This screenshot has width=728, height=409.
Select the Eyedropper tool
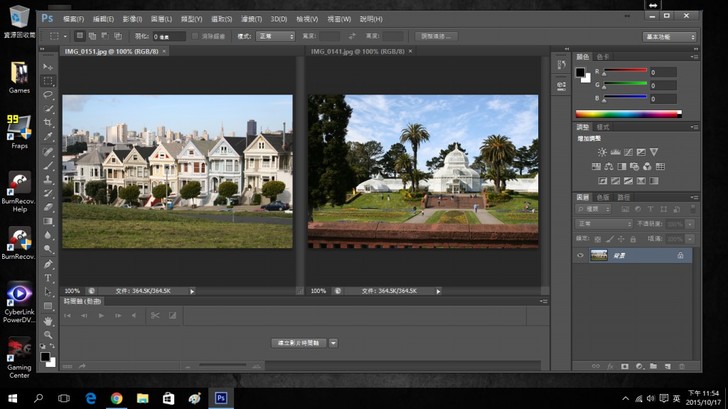click(47, 136)
